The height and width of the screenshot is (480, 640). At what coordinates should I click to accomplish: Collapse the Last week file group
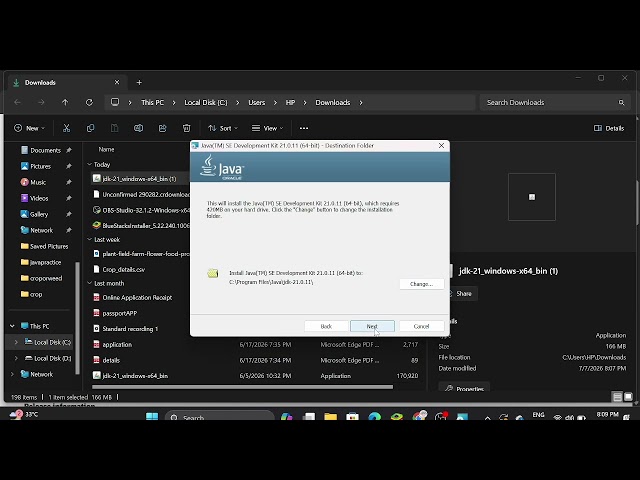tap(89, 240)
